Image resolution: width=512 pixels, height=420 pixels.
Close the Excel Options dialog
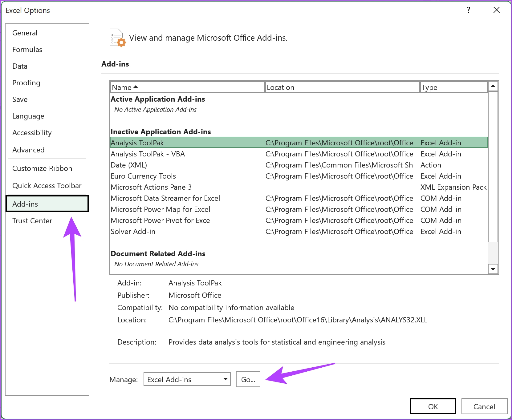(497, 10)
